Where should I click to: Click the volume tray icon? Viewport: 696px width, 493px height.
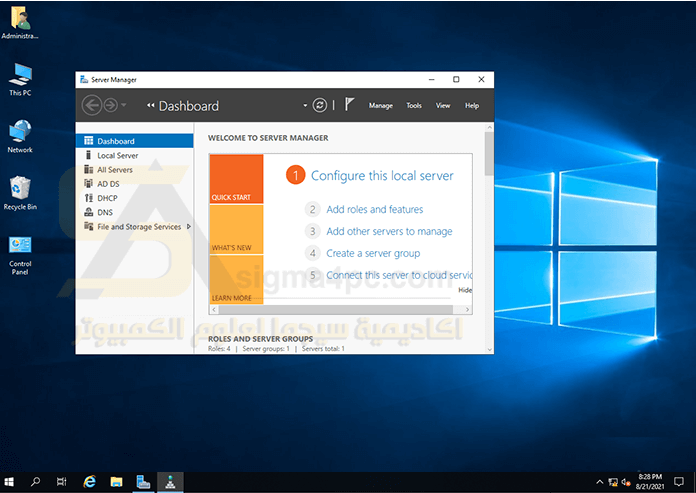pyautogui.click(x=626, y=482)
